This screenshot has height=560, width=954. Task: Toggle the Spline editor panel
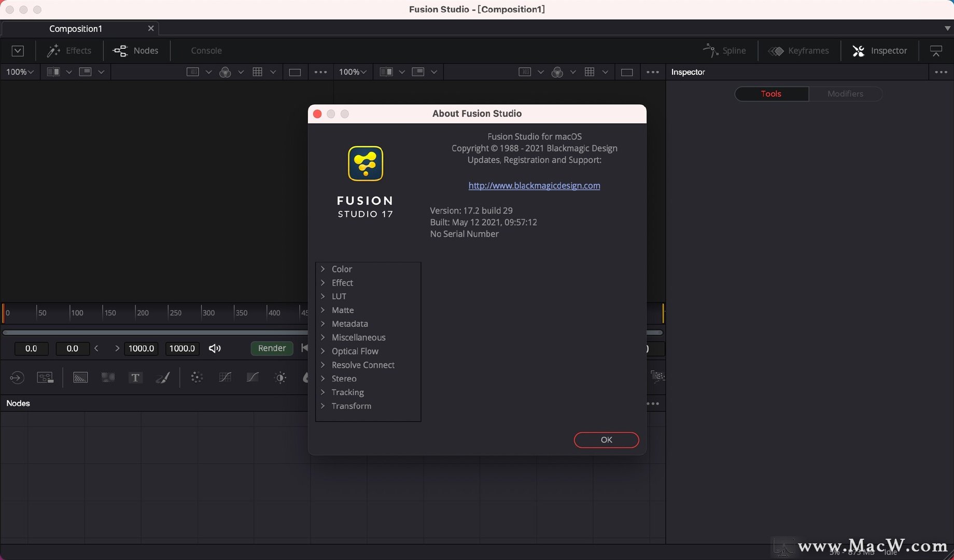(724, 51)
